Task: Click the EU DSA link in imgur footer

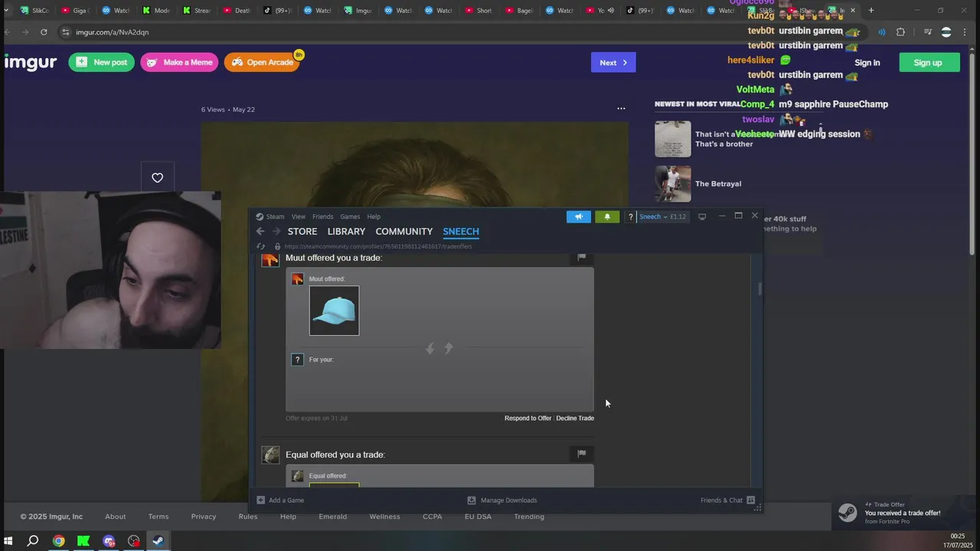Action: (x=479, y=517)
